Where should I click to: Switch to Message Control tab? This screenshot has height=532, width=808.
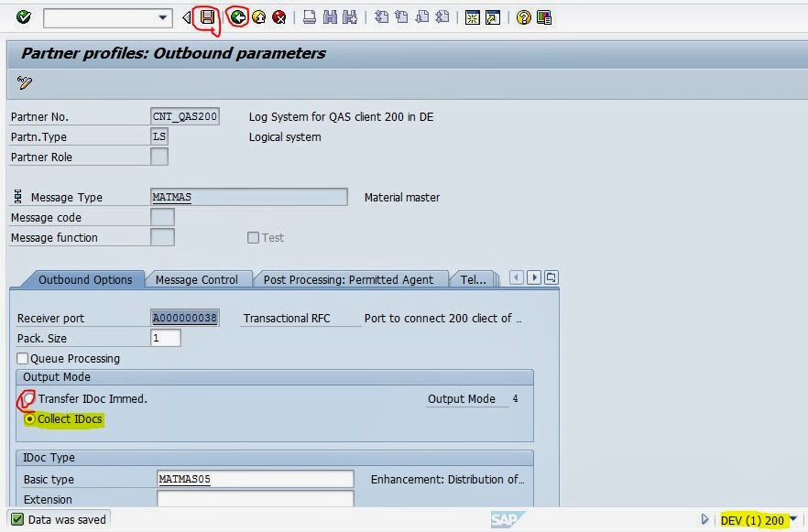pyautogui.click(x=197, y=279)
